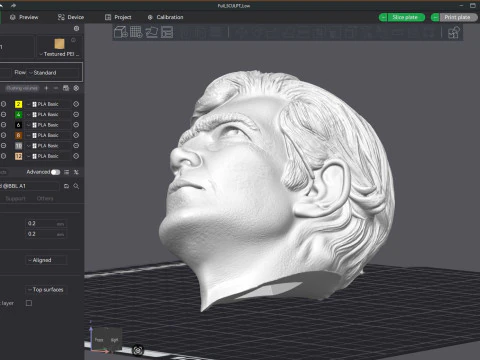This screenshot has width=480, height=360.
Task: Open the Top surfaces dropdown
Action: [x=46, y=290]
